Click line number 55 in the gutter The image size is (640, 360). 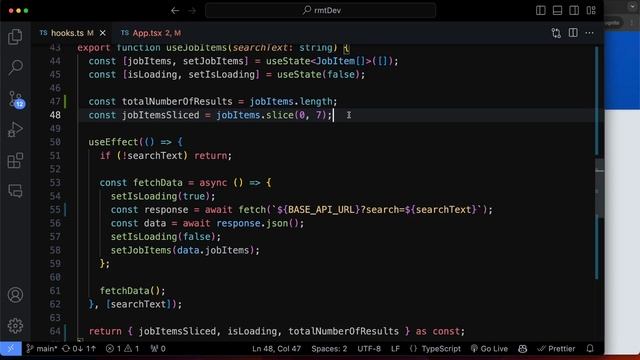point(55,210)
